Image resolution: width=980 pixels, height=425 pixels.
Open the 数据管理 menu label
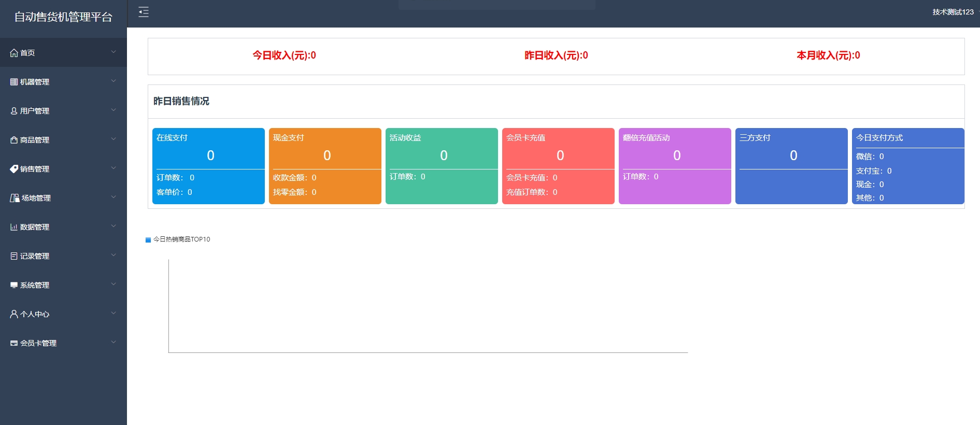pos(35,227)
